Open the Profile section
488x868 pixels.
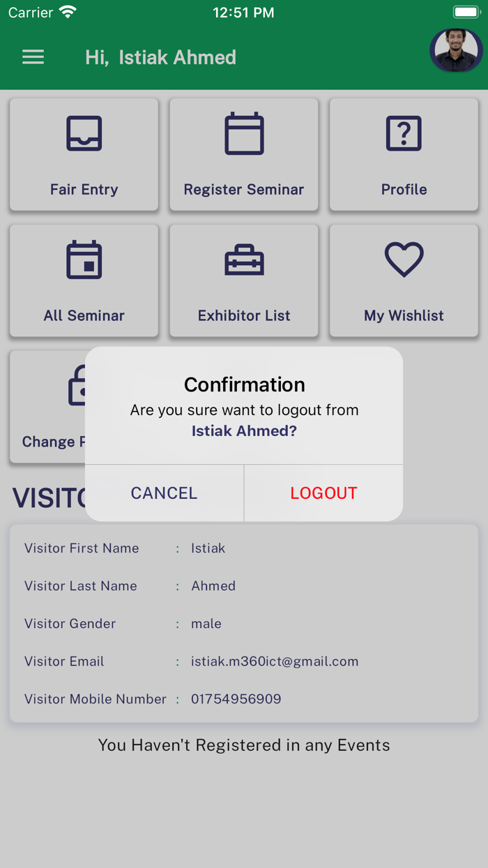pos(403,154)
